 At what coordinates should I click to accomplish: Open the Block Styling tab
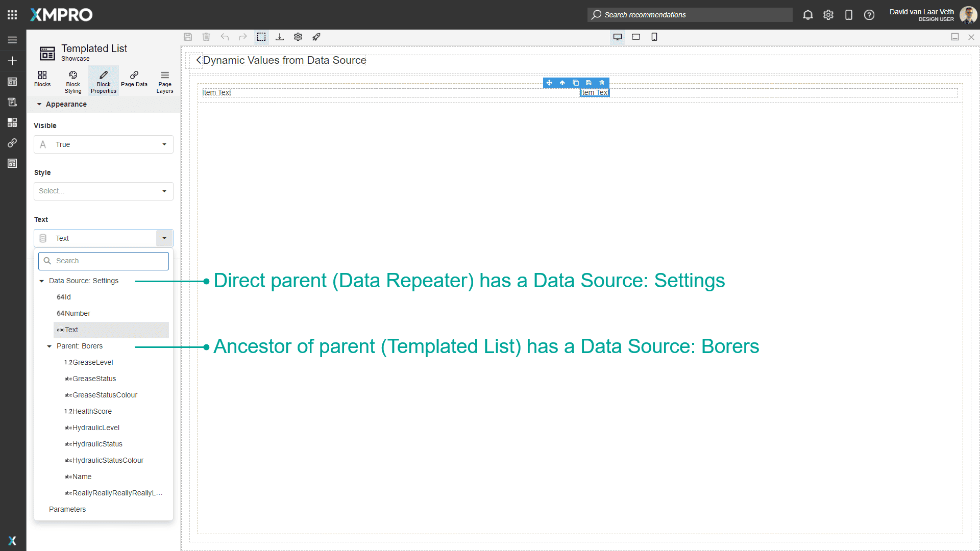coord(73,82)
